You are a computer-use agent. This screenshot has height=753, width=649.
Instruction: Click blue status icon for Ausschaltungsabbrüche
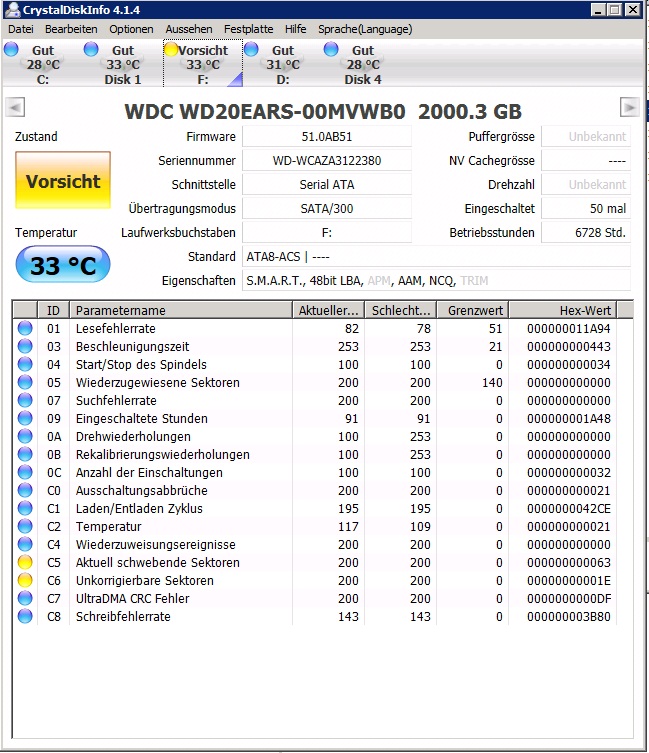[x=25, y=490]
